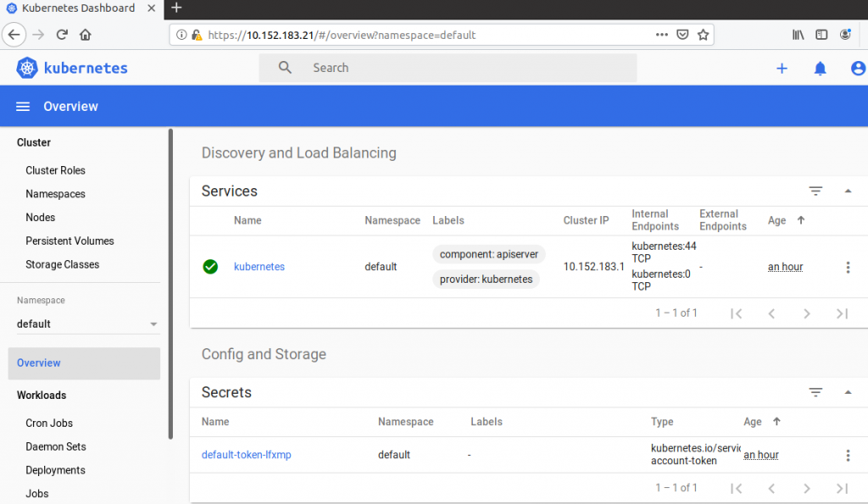Collapse the Services card with arrow
This screenshot has width=868, height=504.
(x=848, y=191)
